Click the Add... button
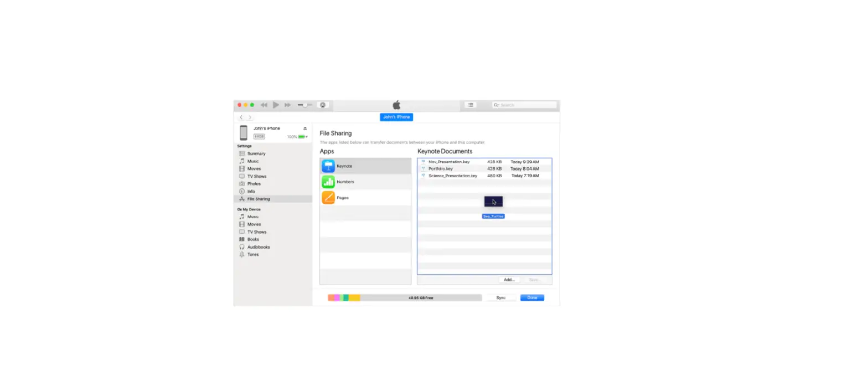868x391 pixels. [x=509, y=280]
